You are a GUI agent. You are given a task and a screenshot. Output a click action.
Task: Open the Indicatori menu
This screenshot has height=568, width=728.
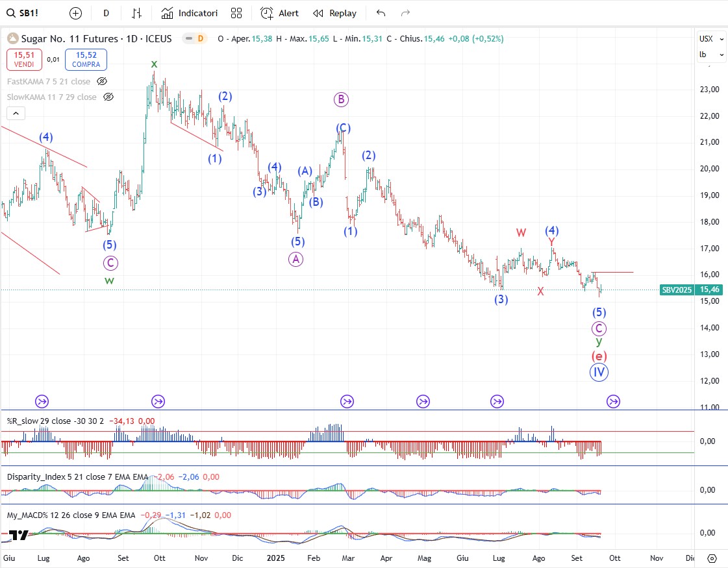[190, 13]
